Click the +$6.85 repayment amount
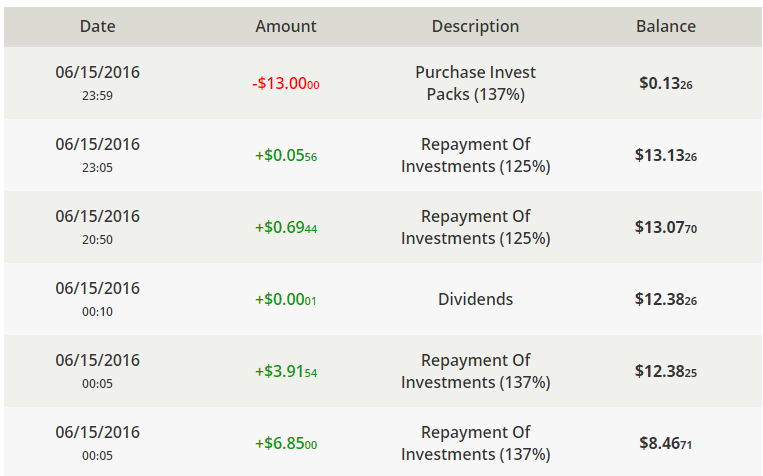This screenshot has width=763, height=476. coord(286,444)
